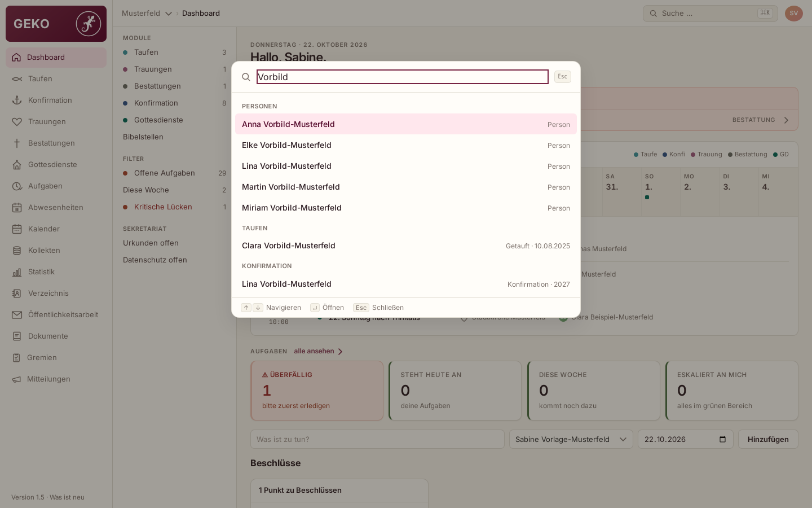Click the Verzeichnis contacts icon
The height and width of the screenshot is (508, 812).
click(17, 294)
